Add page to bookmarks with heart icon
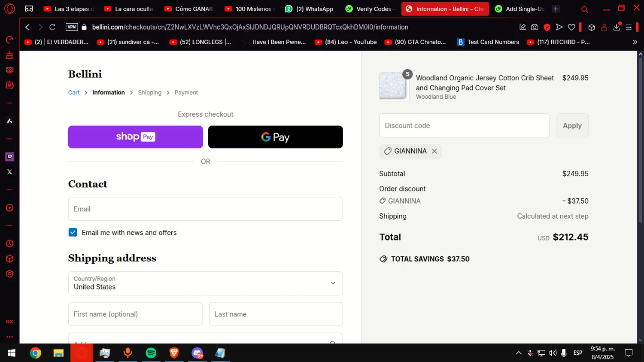The image size is (644, 362). (571, 27)
